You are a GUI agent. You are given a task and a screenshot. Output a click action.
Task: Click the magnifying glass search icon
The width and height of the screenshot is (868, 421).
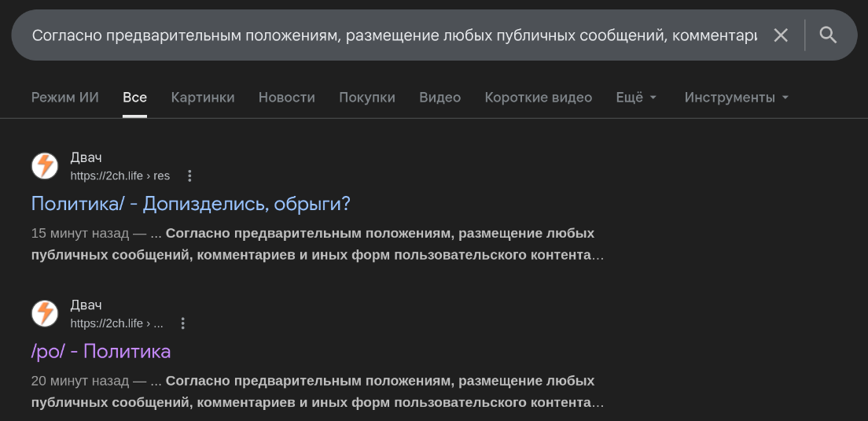[828, 35]
